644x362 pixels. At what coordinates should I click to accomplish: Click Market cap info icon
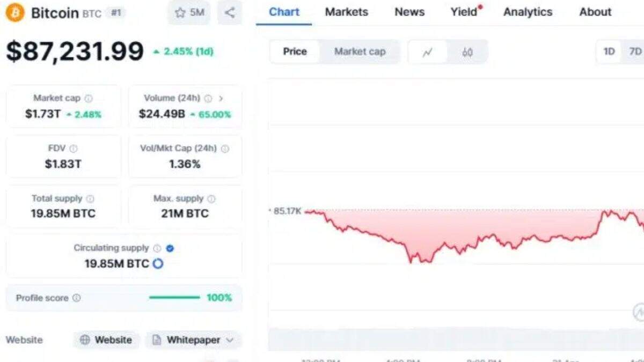click(x=89, y=98)
